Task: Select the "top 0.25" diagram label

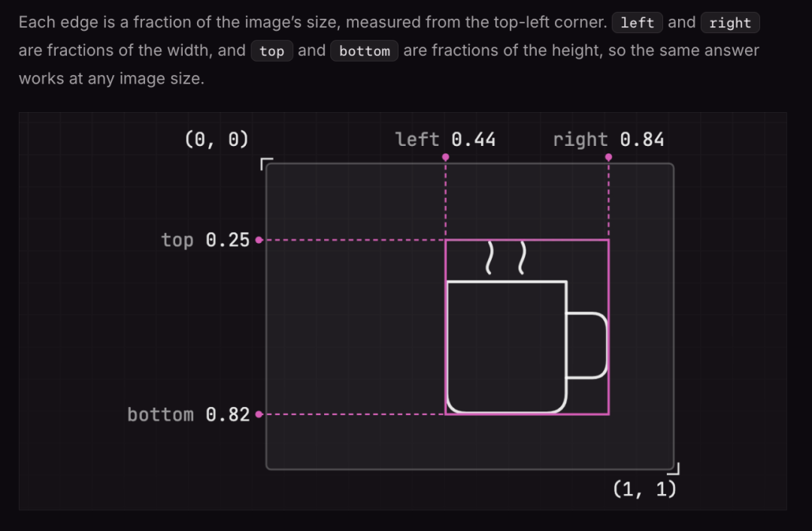Action: pos(205,240)
